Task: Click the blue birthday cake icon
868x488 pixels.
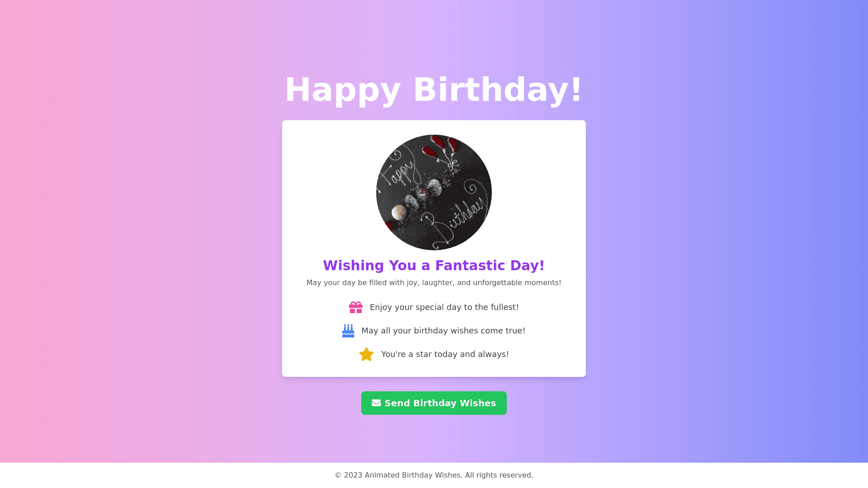Action: tap(348, 331)
